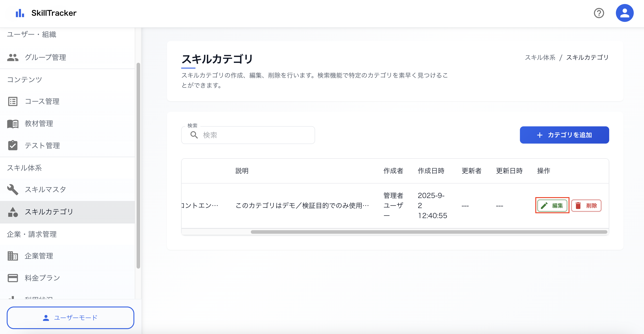Image resolution: width=644 pixels, height=334 pixels.
Task: Select the 企業管理 building icon
Action: click(x=13, y=256)
